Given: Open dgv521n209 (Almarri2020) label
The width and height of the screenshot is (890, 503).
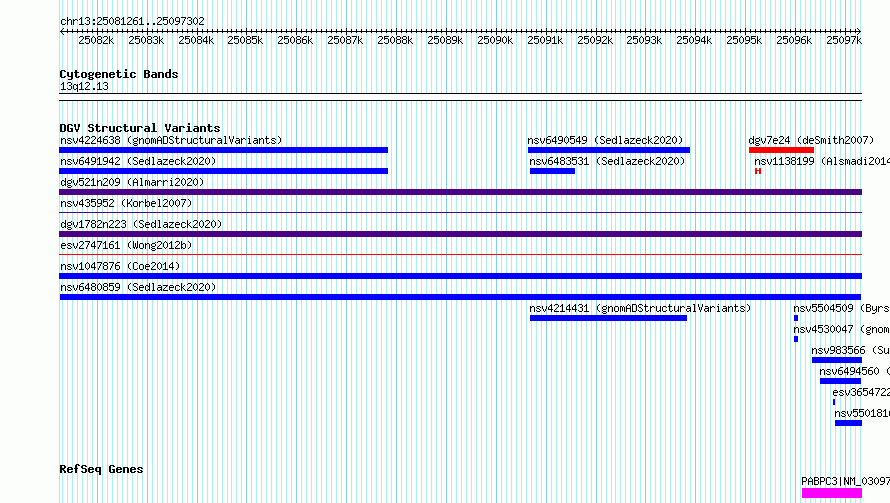Looking at the screenshot, I should pos(132,182).
